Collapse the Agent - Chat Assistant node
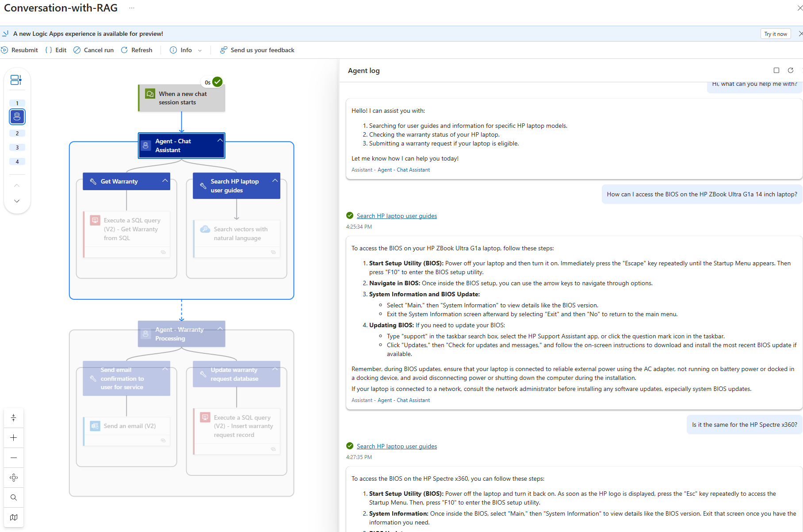Image resolution: width=803 pixels, height=532 pixels. tap(220, 140)
